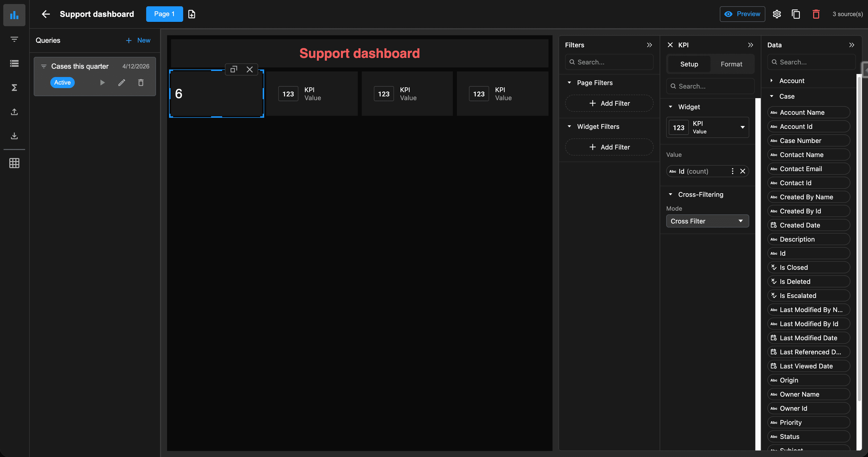This screenshot has width=868, height=457.
Task: Duplicate dashboard using the copy icon
Action: click(x=796, y=14)
